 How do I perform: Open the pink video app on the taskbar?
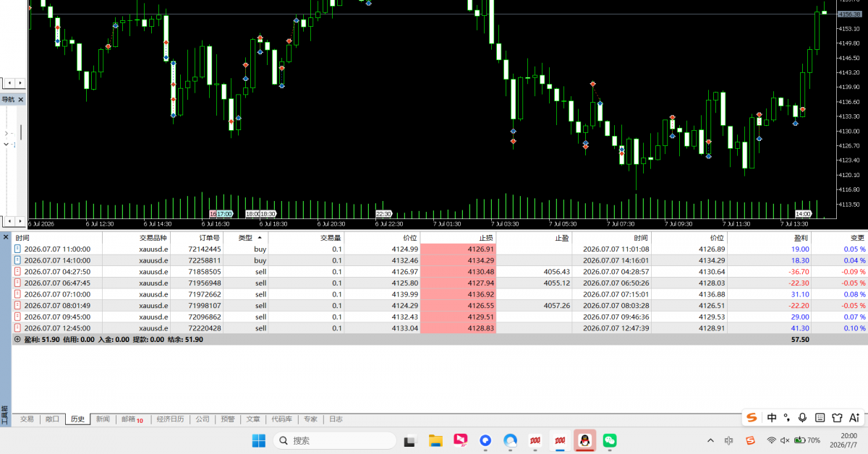[x=460, y=440]
